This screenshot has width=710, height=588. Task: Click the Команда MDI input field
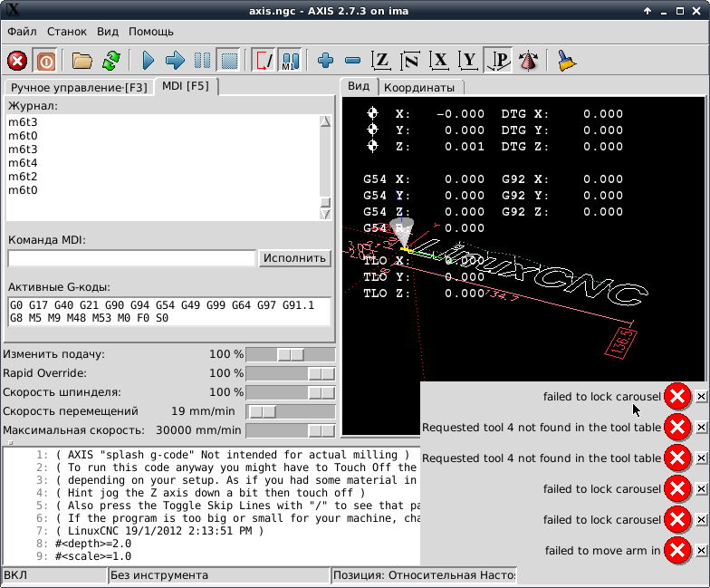130,258
